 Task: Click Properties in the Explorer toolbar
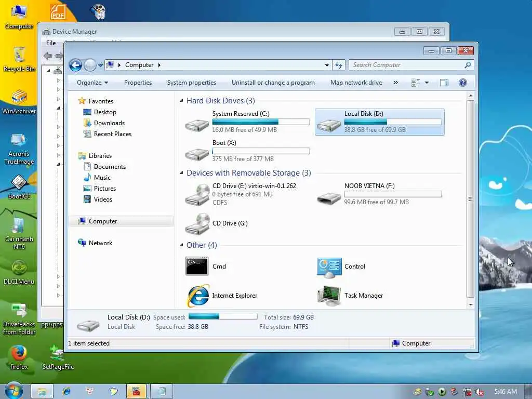pos(138,83)
